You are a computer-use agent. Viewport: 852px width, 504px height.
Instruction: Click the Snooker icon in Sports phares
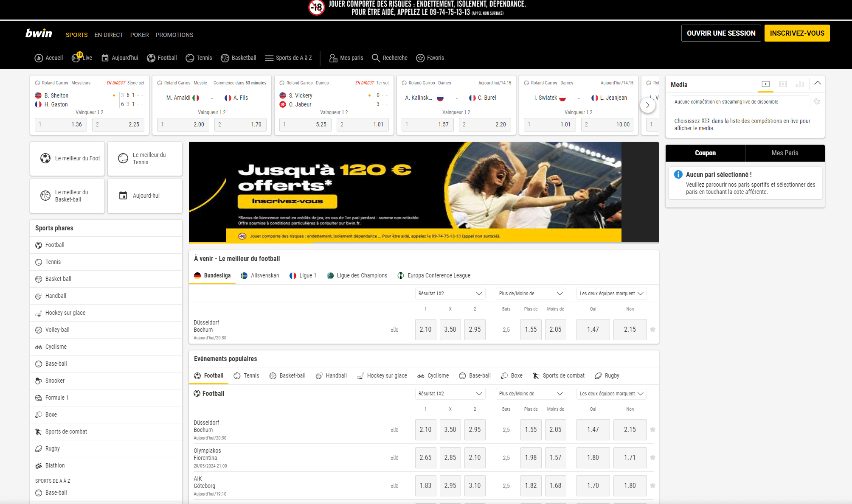[39, 381]
